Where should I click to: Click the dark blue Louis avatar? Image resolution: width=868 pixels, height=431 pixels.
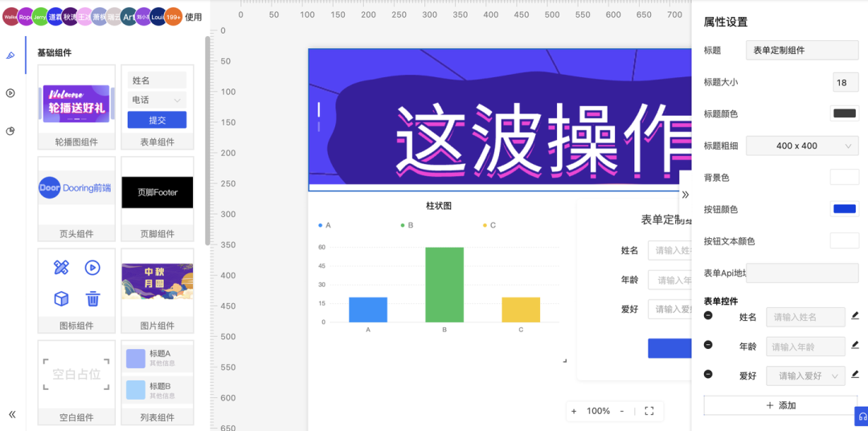point(158,17)
